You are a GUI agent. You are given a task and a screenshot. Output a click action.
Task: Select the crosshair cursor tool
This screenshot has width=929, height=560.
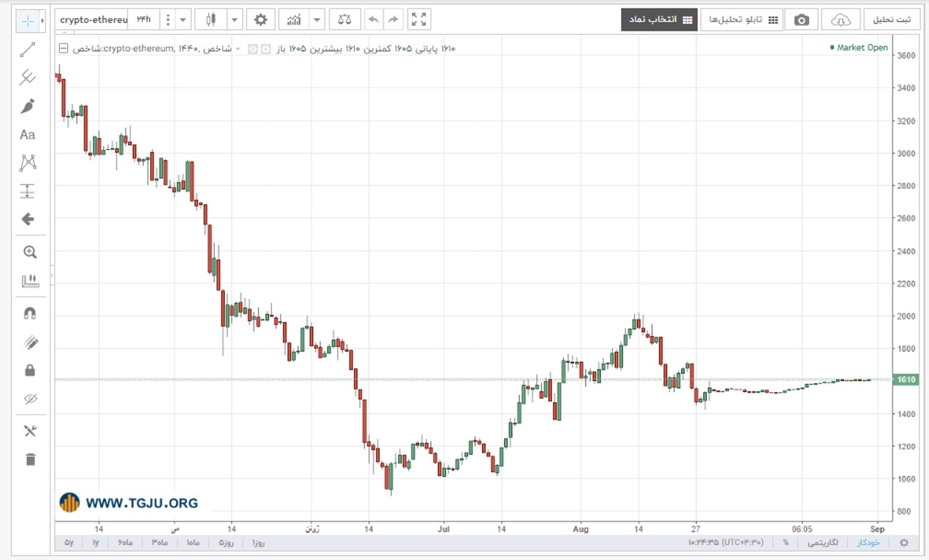point(27,20)
